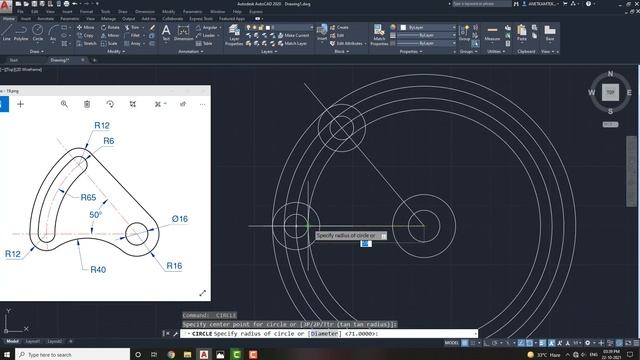Click Match Layer button
This screenshot has height=360, width=640.
pyautogui.click(x=293, y=43)
